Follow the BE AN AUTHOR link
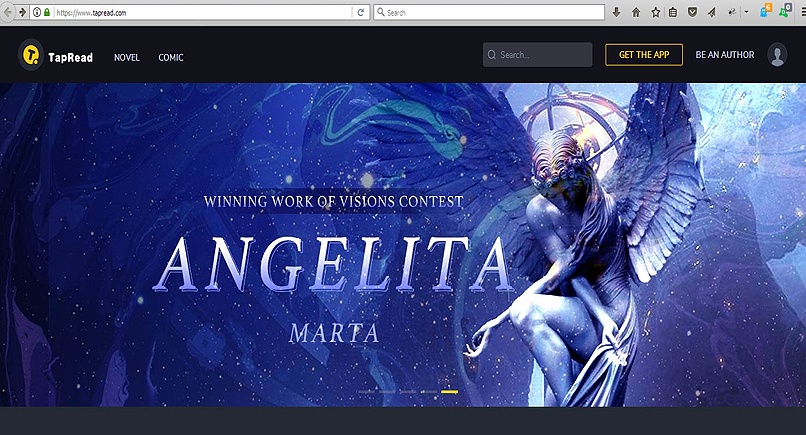 [725, 55]
